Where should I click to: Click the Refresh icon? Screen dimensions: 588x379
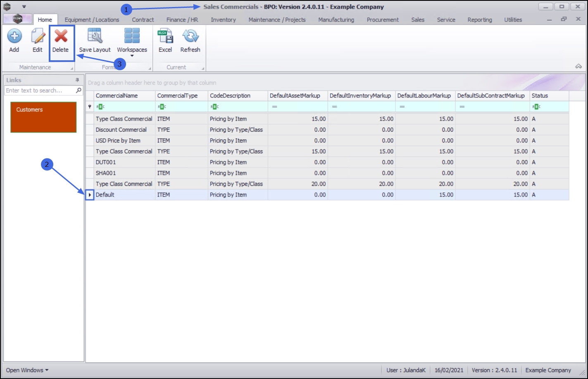(190, 37)
